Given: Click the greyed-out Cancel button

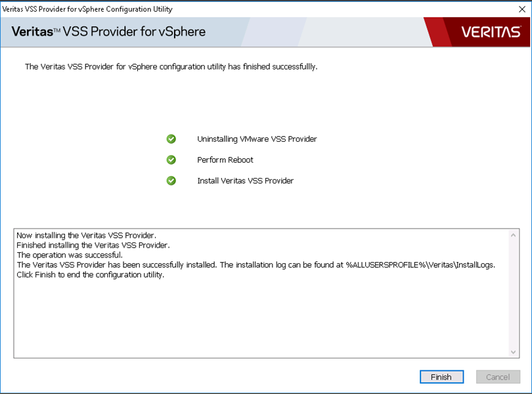Looking at the screenshot, I should pos(498,377).
